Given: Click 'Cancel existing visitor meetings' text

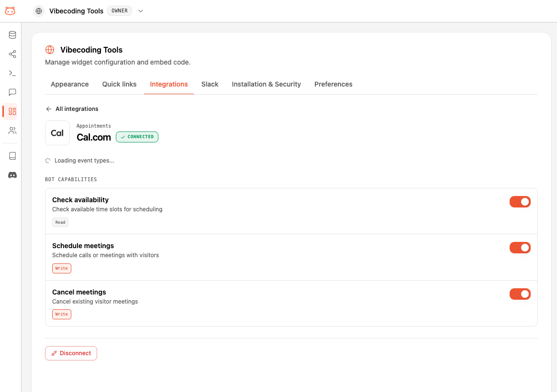Looking at the screenshot, I should [95, 302].
